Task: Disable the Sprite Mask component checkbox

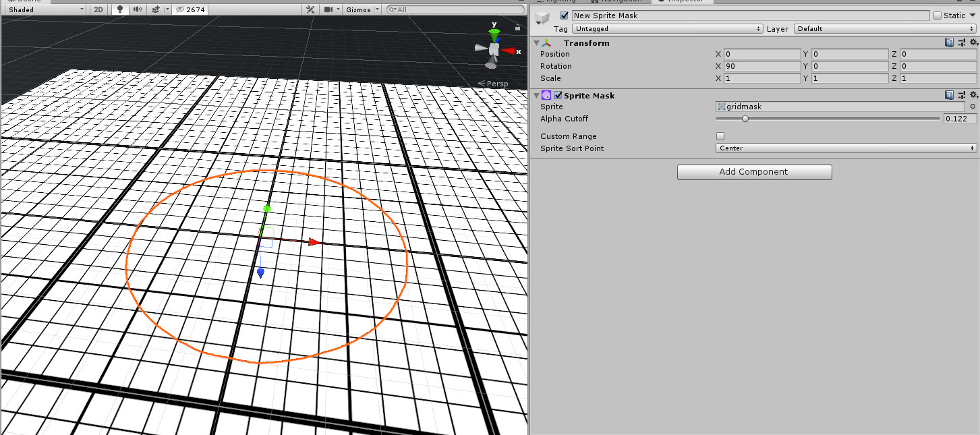Action: click(558, 95)
